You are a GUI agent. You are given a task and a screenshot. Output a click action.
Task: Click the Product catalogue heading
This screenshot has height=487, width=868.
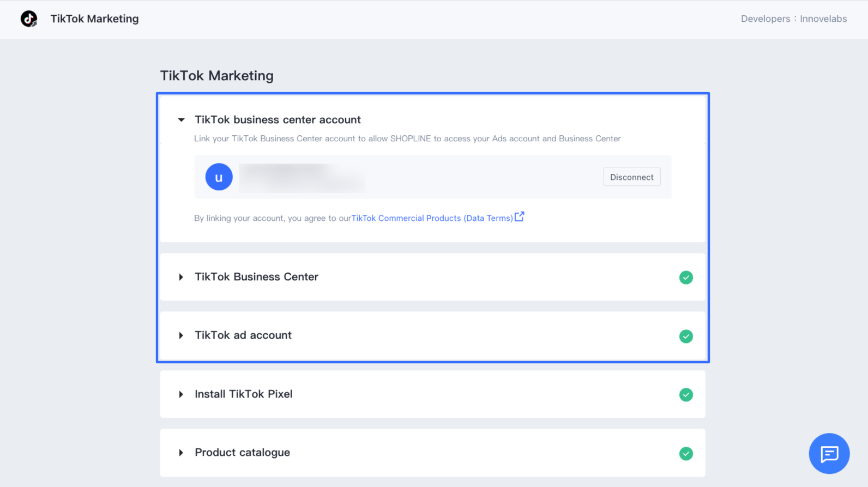pos(243,453)
